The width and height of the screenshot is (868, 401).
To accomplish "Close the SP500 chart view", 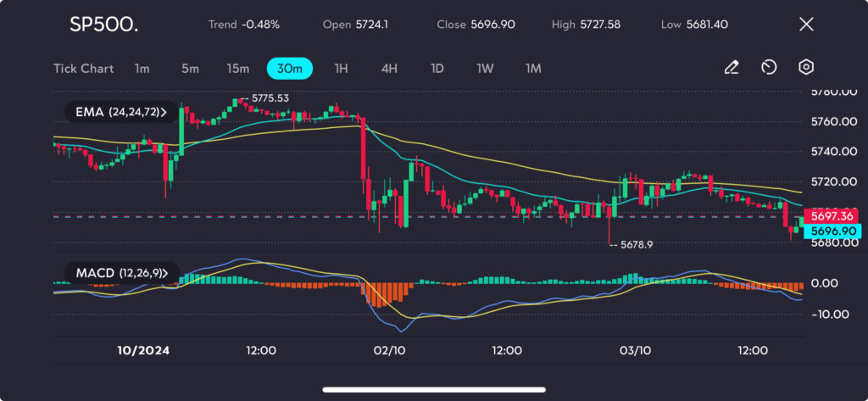I will pos(806,25).
